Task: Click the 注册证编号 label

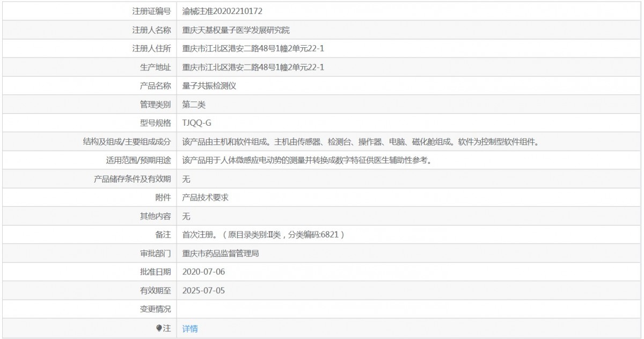Action: (152, 11)
